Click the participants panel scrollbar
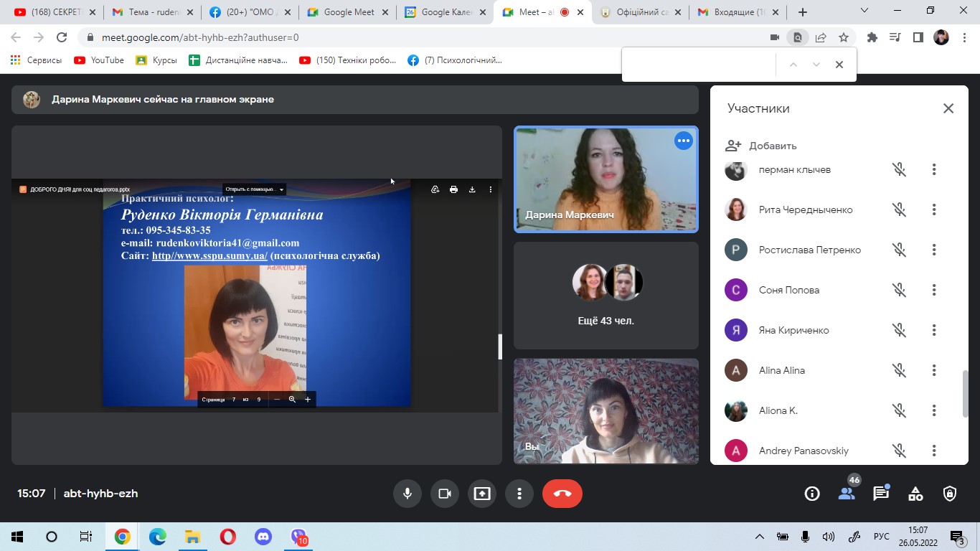 [966, 393]
